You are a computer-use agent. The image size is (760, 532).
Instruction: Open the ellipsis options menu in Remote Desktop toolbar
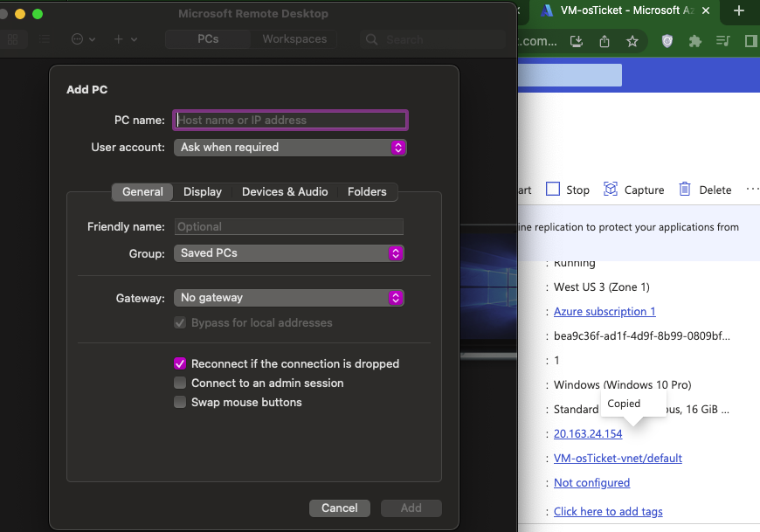[x=83, y=39]
